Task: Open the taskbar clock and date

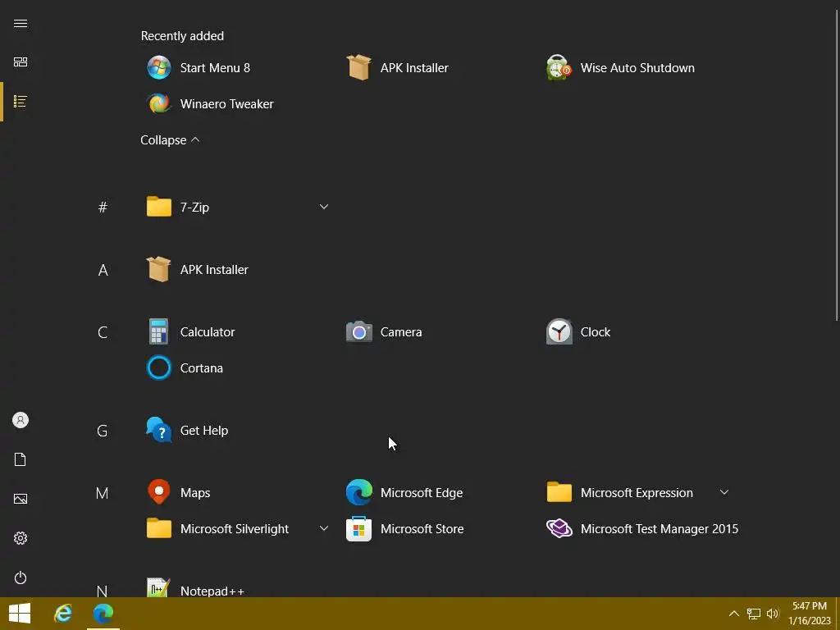Action: point(809,614)
